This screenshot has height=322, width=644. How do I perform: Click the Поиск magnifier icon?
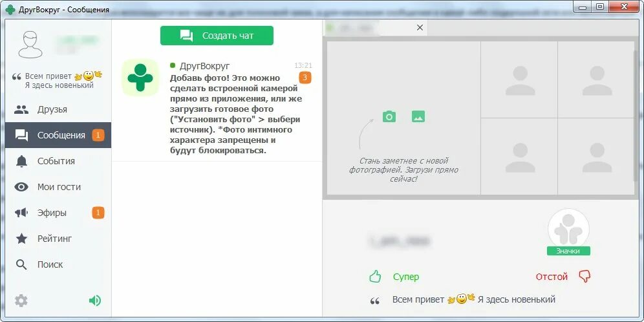[x=21, y=264]
